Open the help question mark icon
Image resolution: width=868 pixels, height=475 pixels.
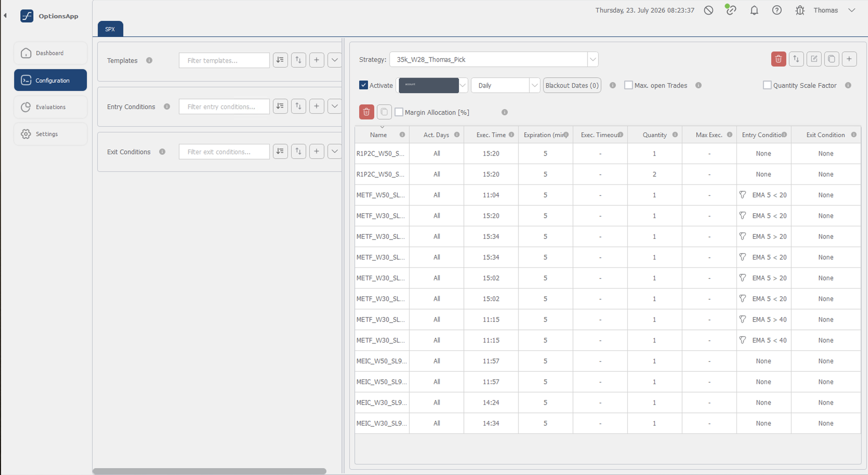pos(777,10)
